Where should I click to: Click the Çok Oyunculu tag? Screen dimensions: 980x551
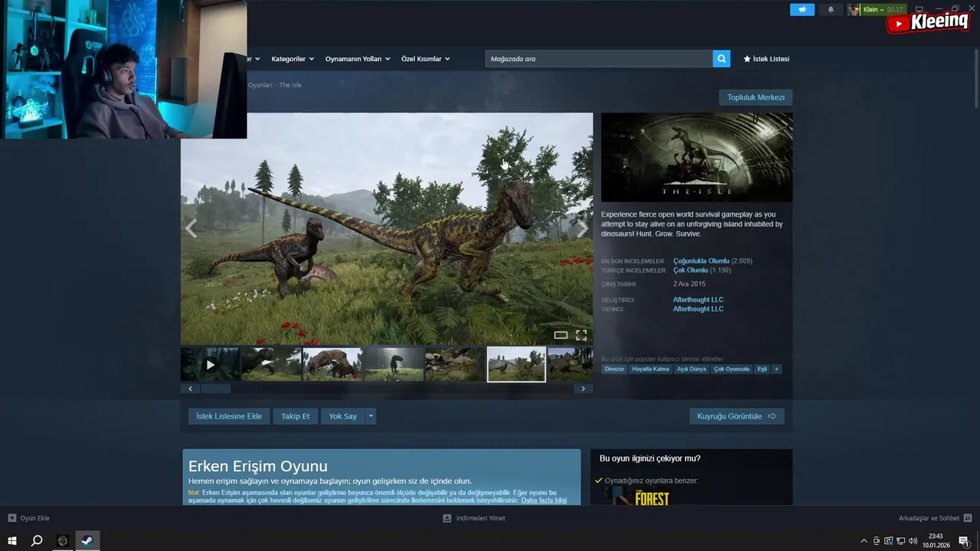[x=732, y=369]
